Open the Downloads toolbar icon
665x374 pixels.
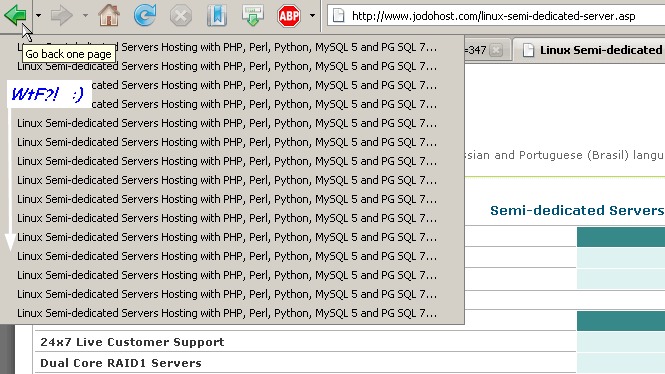pos(253,16)
